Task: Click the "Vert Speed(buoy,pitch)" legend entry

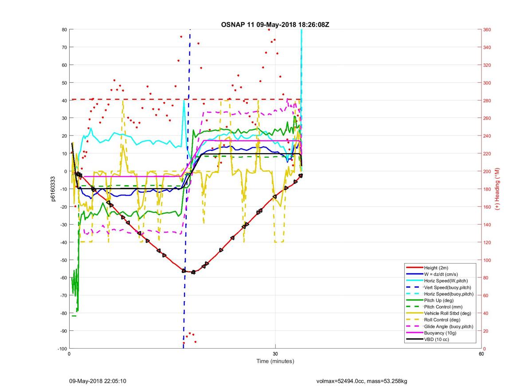Action: click(449, 287)
